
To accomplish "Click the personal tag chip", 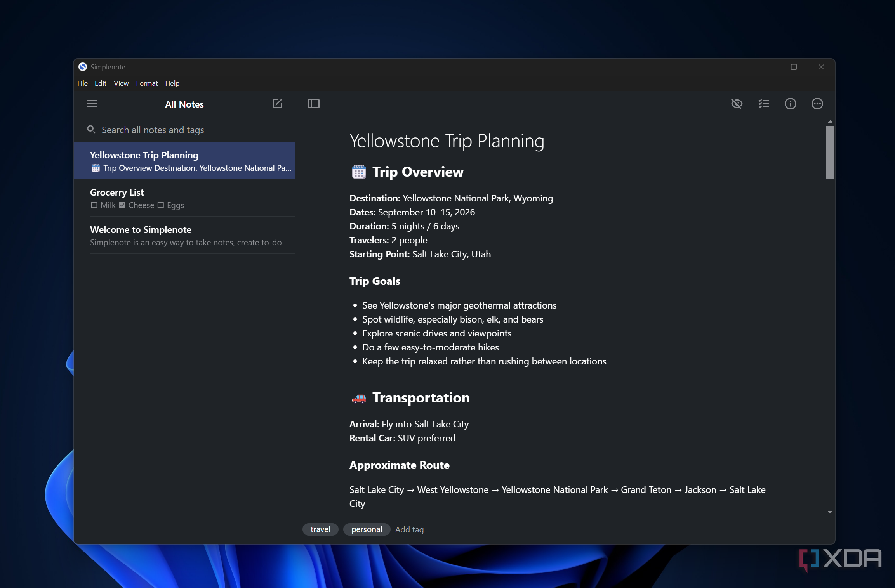I will [367, 529].
